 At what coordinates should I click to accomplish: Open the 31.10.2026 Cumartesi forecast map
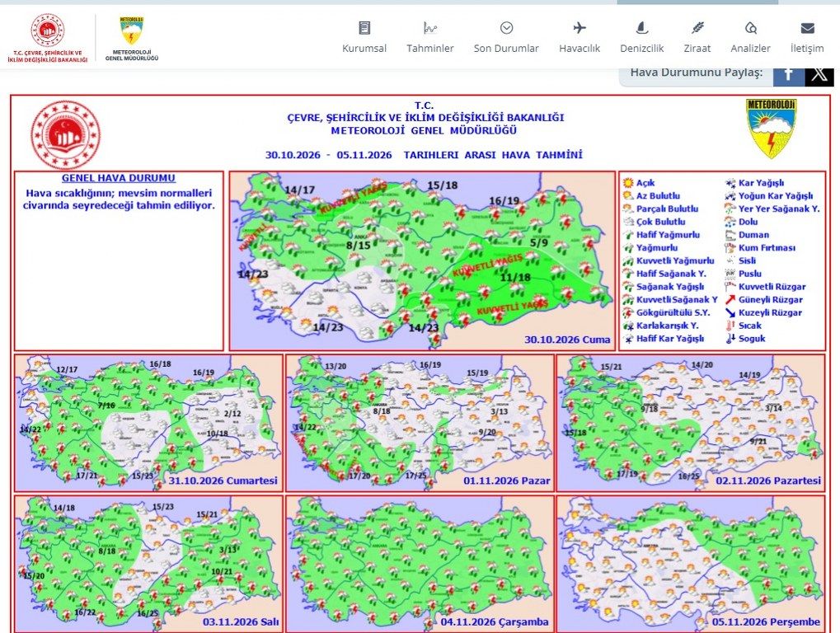point(148,423)
